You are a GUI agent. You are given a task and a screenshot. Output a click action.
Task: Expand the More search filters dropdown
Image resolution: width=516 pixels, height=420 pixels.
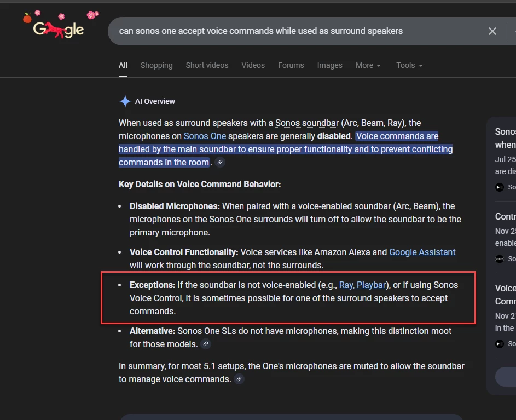point(368,65)
